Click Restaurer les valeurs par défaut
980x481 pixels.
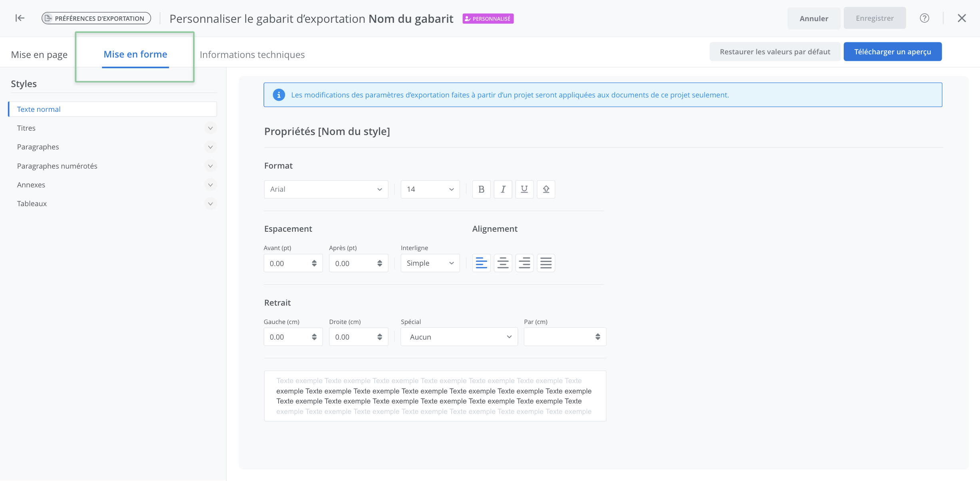pyautogui.click(x=775, y=52)
